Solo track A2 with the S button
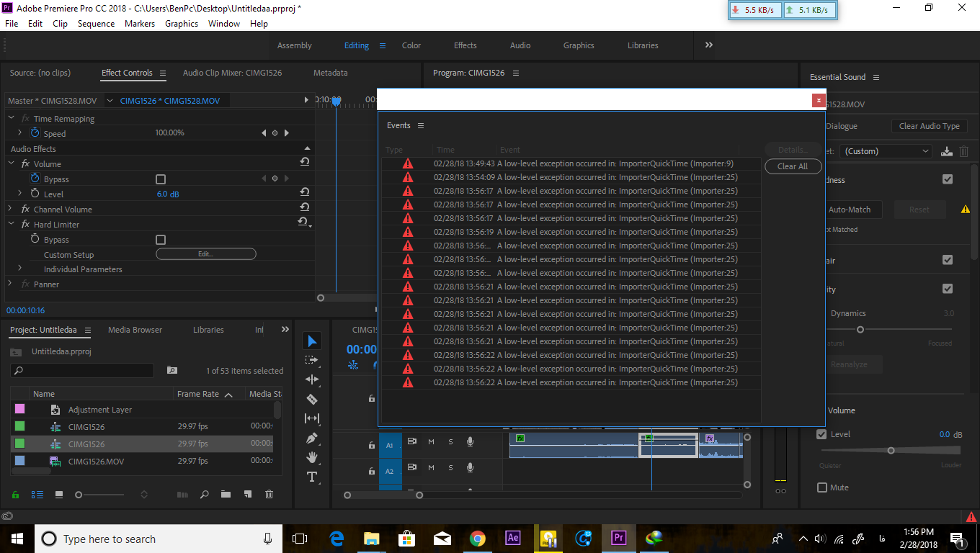980x553 pixels. (451, 467)
